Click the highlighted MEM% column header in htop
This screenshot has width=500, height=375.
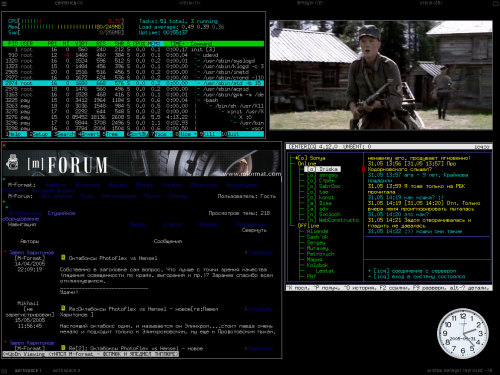click(156, 44)
